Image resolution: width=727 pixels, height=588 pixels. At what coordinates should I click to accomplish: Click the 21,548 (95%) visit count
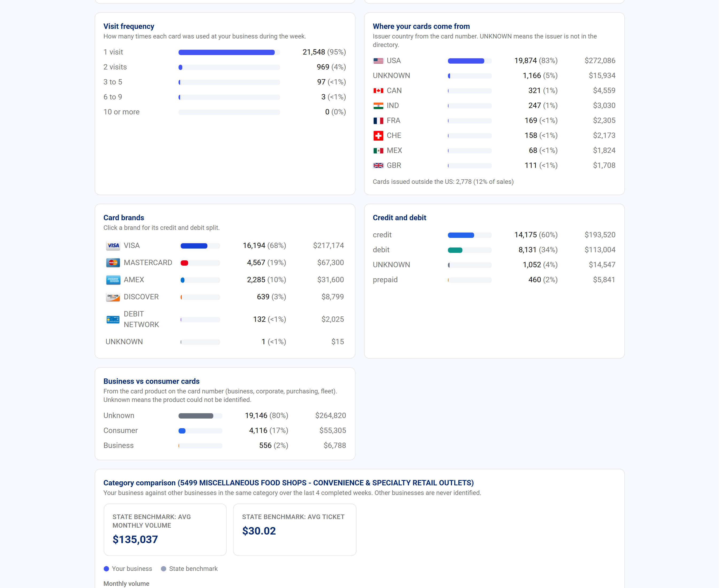tap(324, 52)
